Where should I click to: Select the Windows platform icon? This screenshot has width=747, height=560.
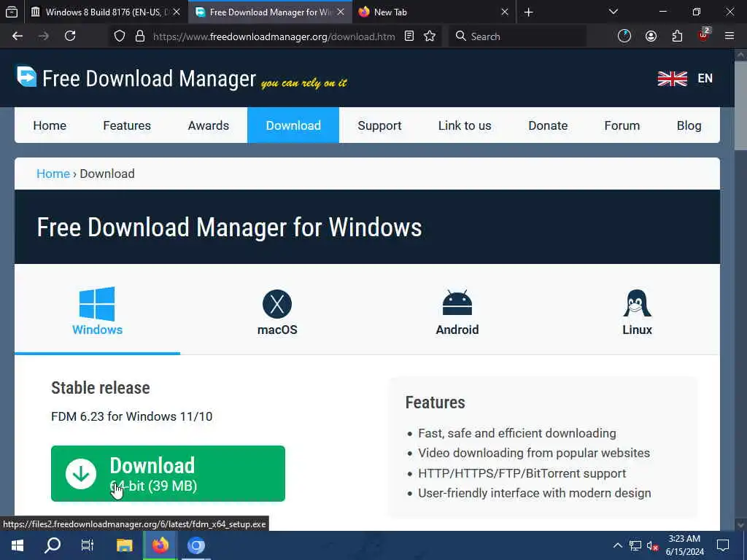[97, 304]
